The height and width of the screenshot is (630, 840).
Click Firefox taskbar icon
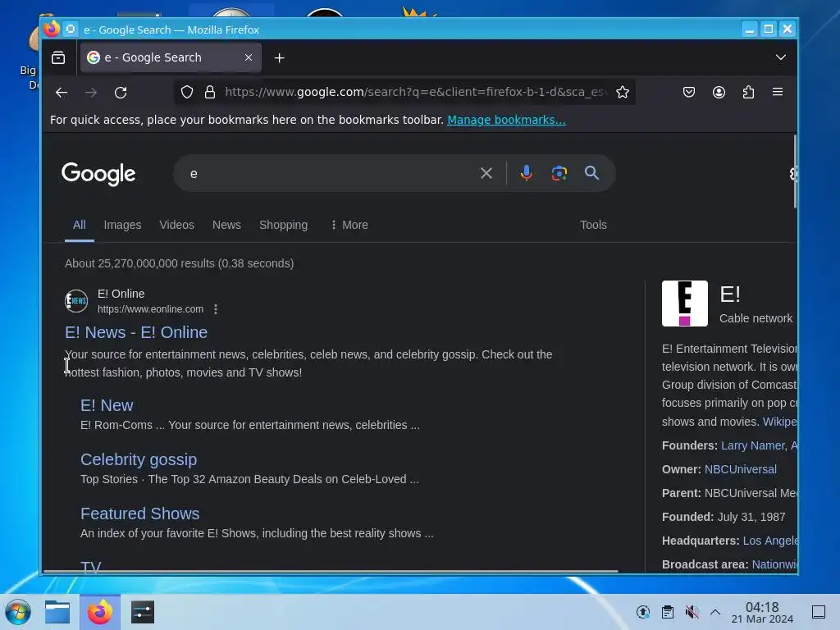pos(99,612)
